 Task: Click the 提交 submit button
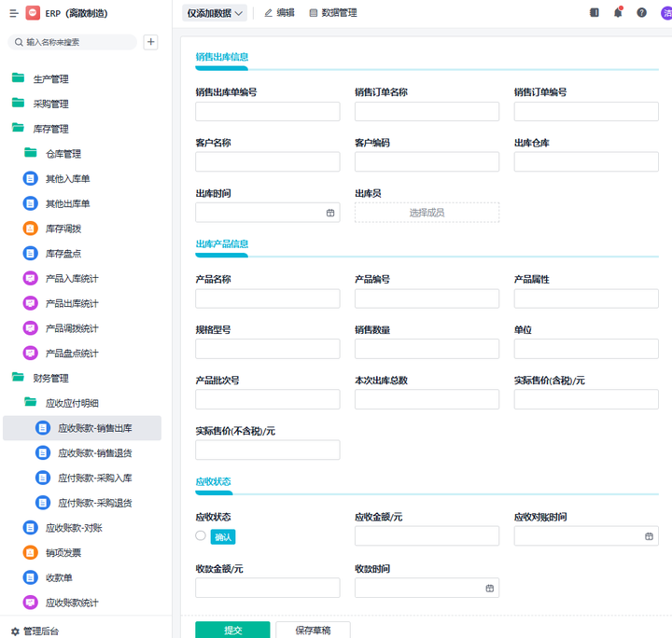pyautogui.click(x=232, y=630)
